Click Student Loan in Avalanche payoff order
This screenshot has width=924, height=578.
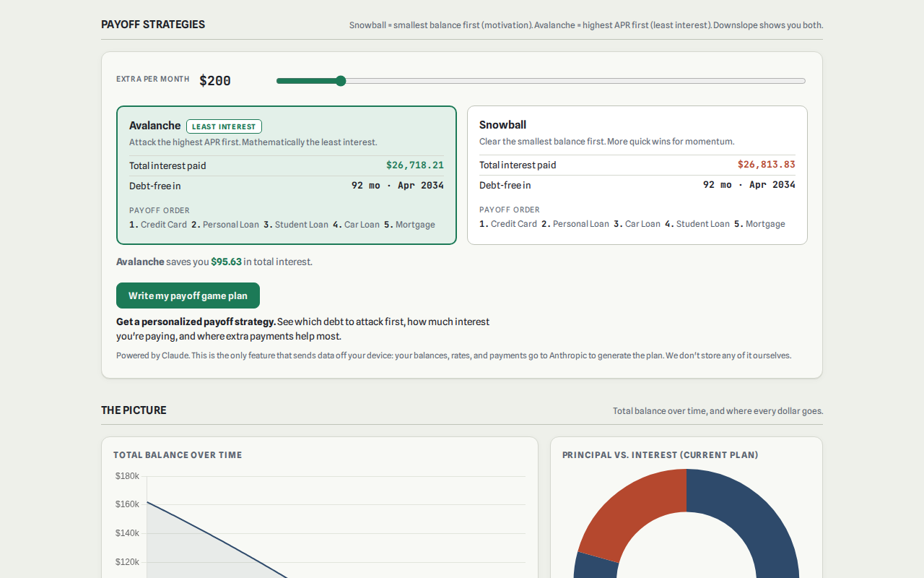tap(302, 225)
